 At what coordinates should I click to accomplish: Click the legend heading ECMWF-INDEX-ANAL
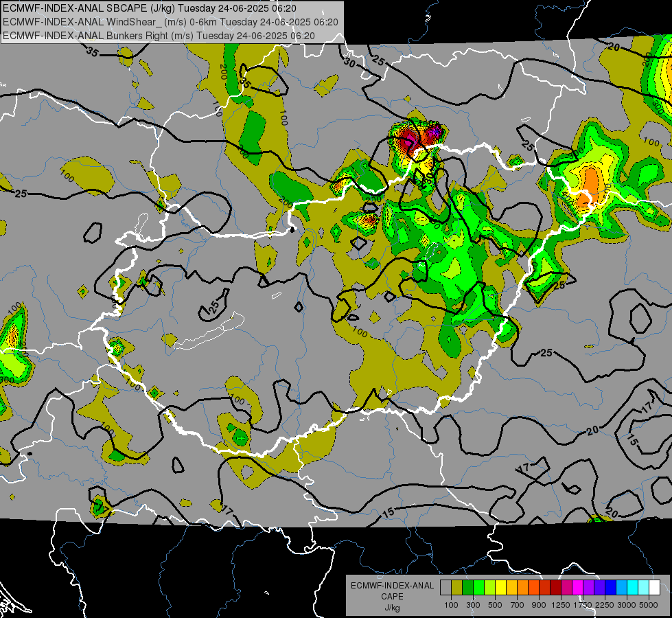click(392, 586)
